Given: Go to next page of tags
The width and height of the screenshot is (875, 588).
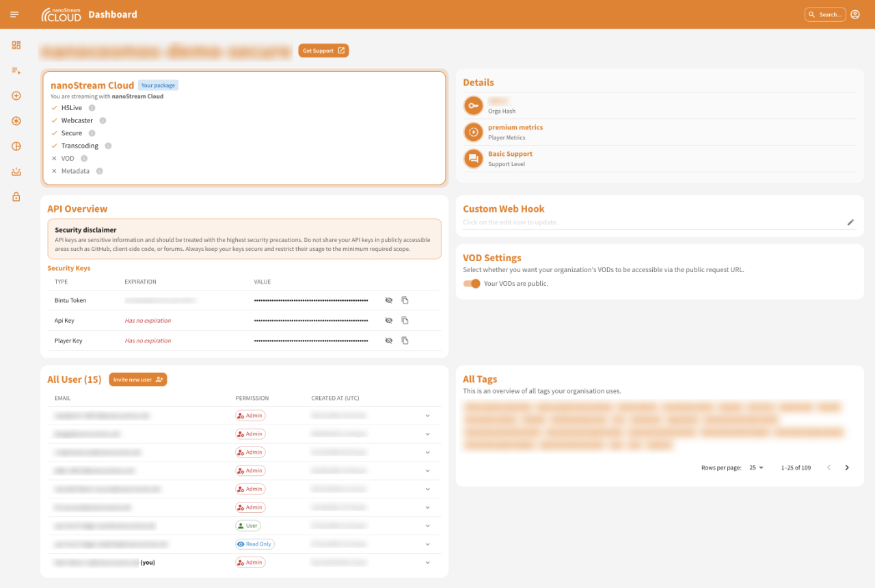Looking at the screenshot, I should [847, 468].
